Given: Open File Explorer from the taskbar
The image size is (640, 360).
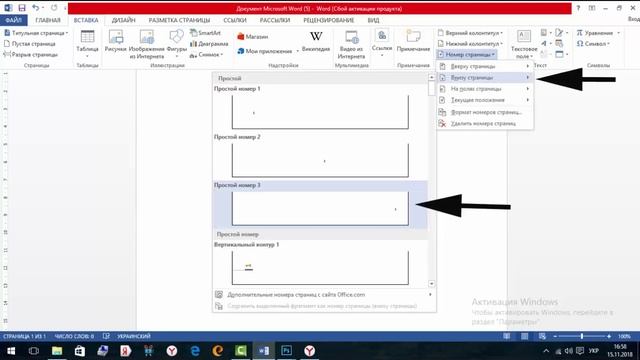Looking at the screenshot, I should tap(57, 351).
